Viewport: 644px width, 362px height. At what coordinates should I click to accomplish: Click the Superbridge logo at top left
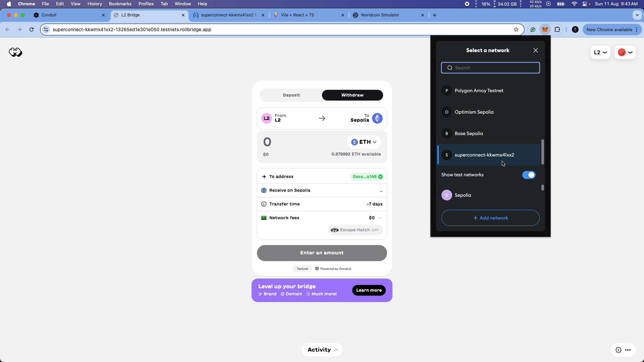tap(15, 52)
